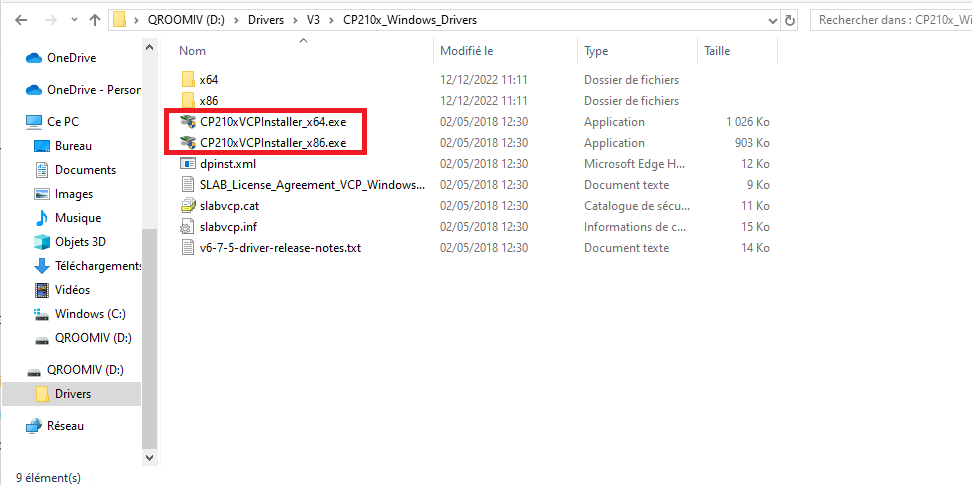972x485 pixels.
Task: Expand chevron after V3 breadcrumb
Action: pyautogui.click(x=332, y=20)
